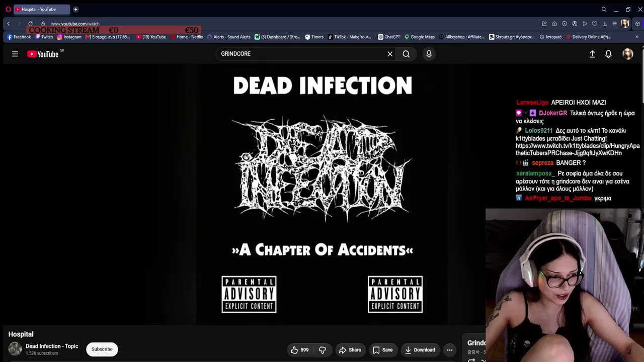Open the Google Maps bookmark

point(419,37)
